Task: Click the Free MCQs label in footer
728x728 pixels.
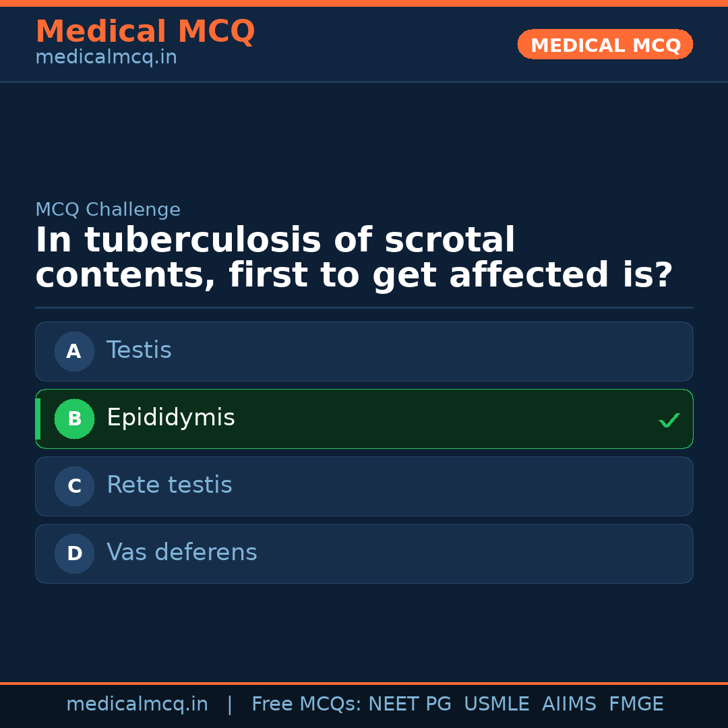Action: (307, 704)
